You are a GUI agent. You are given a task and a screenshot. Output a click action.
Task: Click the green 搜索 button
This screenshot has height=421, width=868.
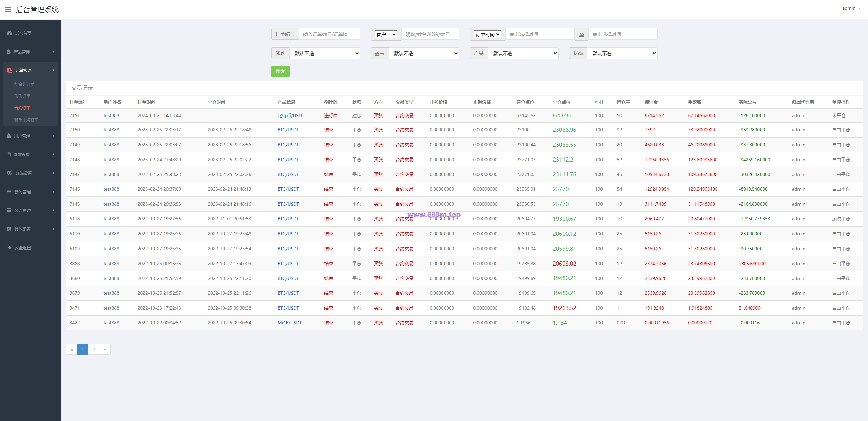point(280,71)
